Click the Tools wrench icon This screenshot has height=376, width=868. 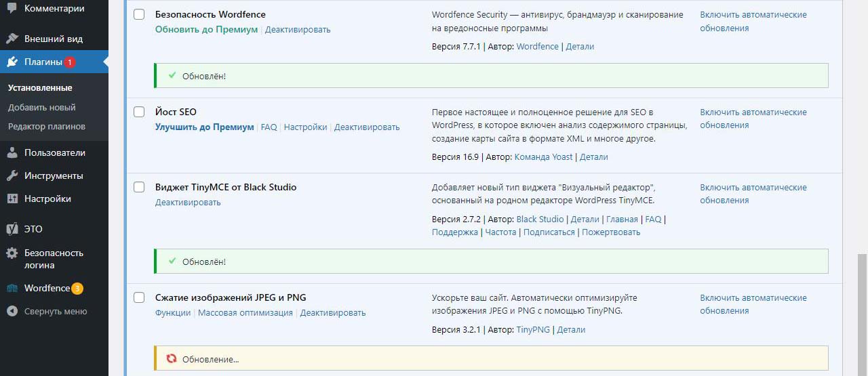click(x=12, y=175)
